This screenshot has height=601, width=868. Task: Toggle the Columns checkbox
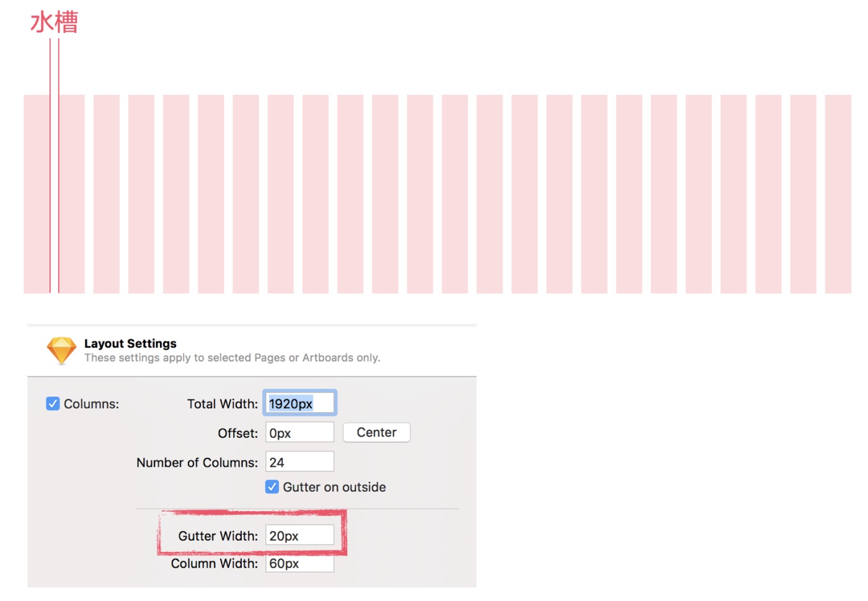coord(53,404)
